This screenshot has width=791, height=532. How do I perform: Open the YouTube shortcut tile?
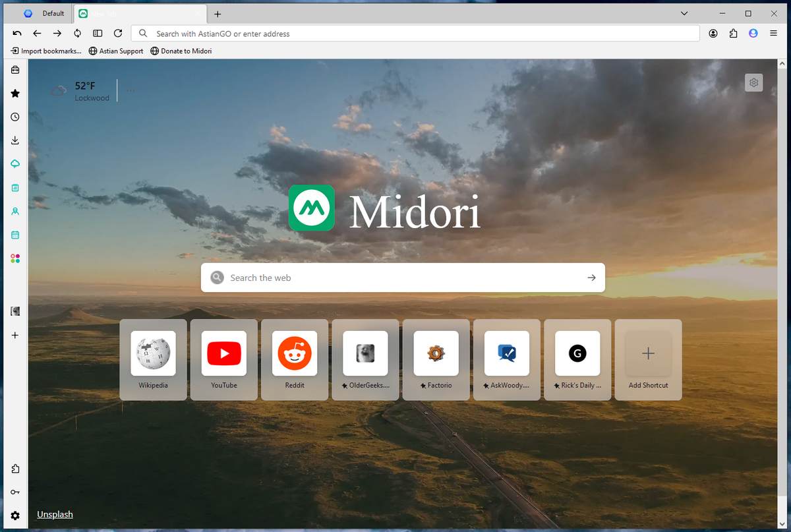[224, 360]
